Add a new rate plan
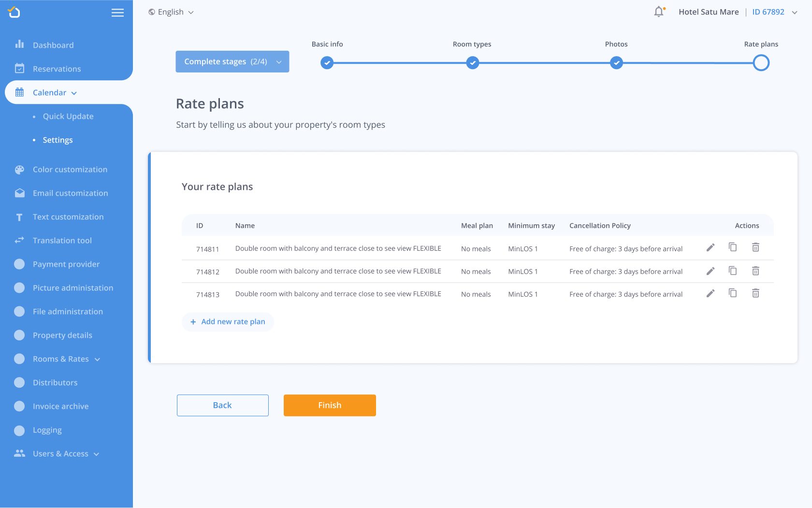The image size is (812, 508). [228, 321]
